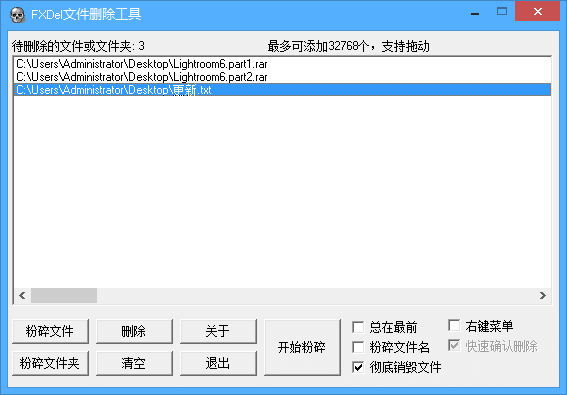Click the 粉碎文件夹 button
Screen dimensions: 567x395
click(50, 363)
